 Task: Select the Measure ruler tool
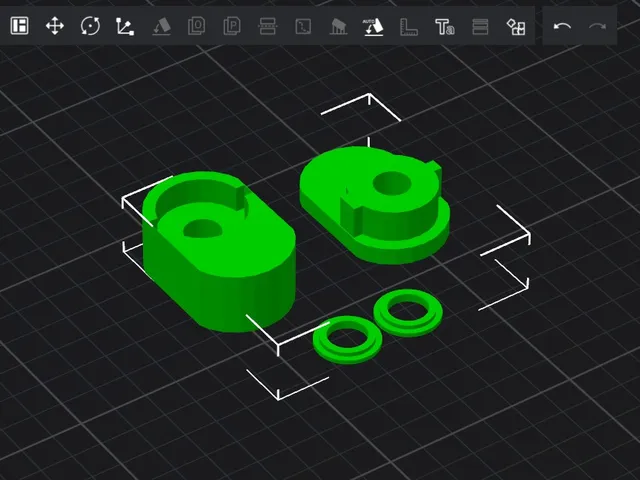coord(409,27)
